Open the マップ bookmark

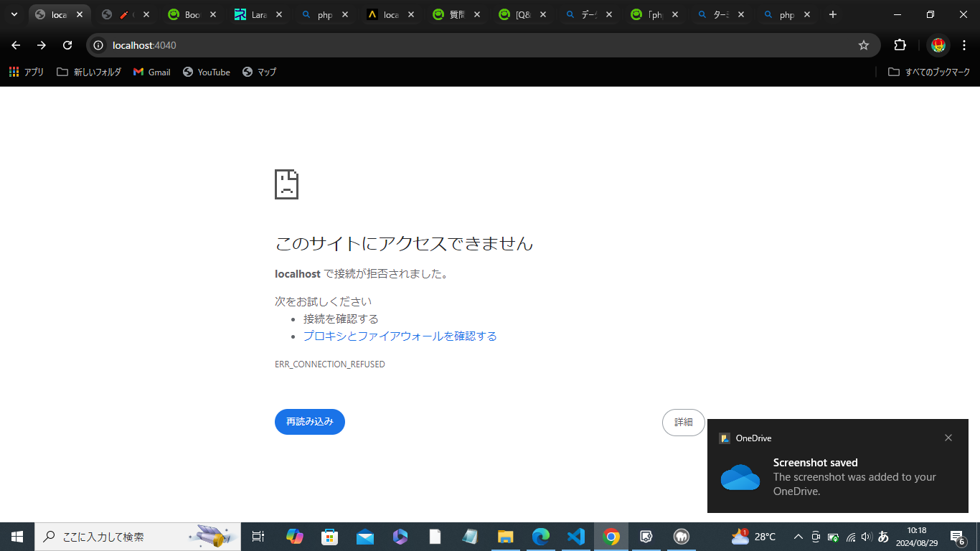(259, 72)
